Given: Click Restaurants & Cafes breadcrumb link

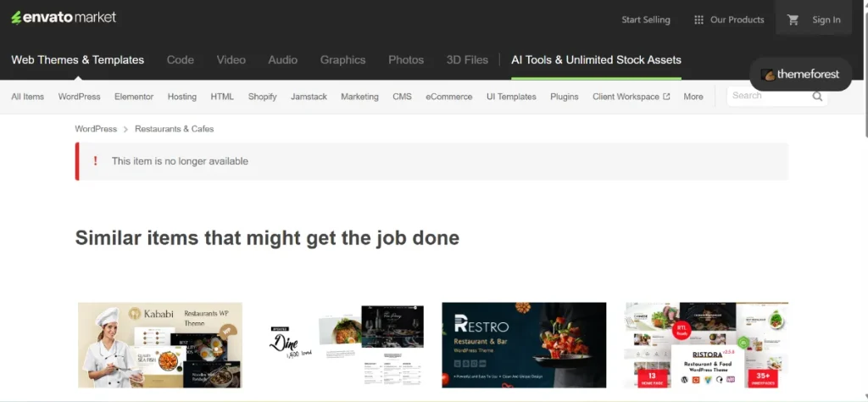Looking at the screenshot, I should point(175,128).
